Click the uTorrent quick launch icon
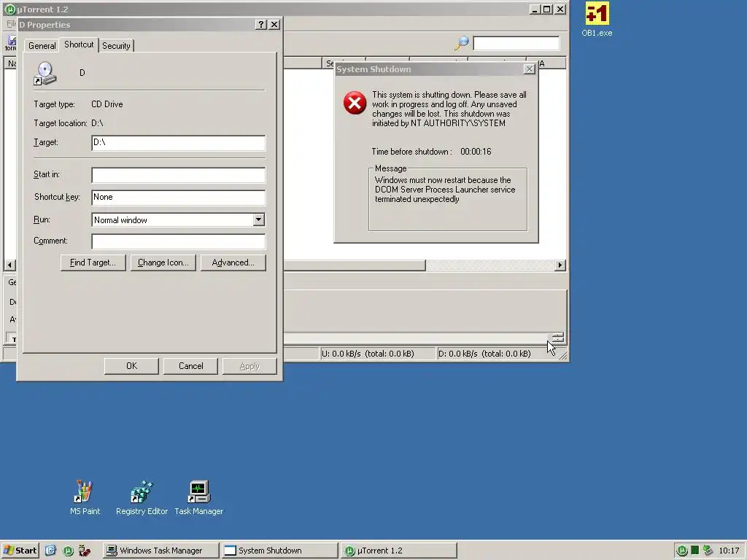The width and height of the screenshot is (747, 560). tap(68, 551)
